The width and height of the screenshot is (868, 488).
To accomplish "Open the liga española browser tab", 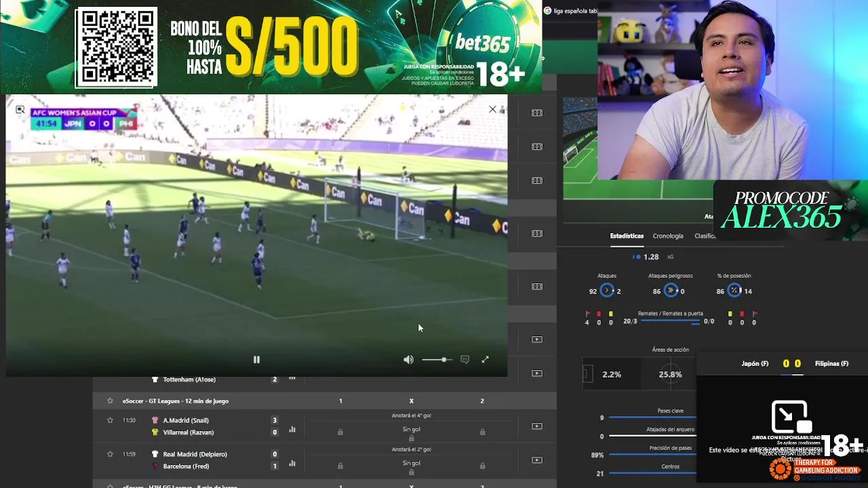I will click(571, 11).
